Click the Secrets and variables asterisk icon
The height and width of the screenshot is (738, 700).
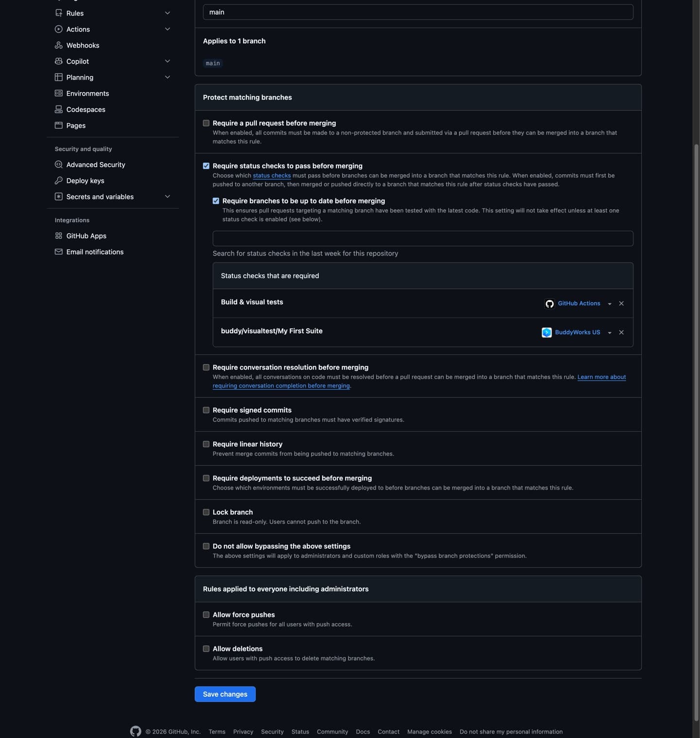tap(58, 197)
